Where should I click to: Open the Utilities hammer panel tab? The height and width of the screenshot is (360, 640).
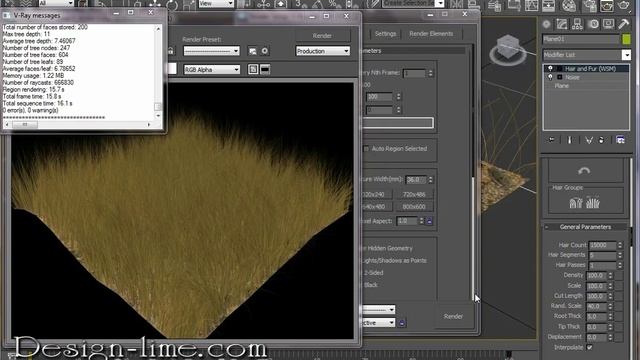coord(623,24)
